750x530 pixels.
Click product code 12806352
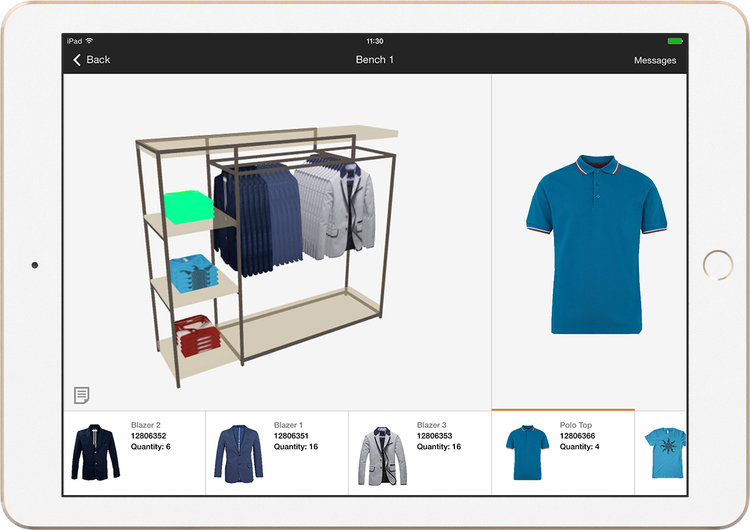coord(148,436)
